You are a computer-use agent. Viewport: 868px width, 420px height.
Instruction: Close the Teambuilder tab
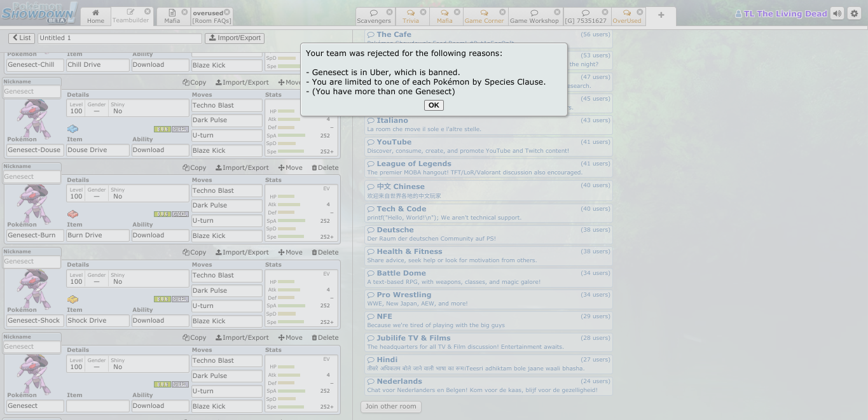[148, 11]
